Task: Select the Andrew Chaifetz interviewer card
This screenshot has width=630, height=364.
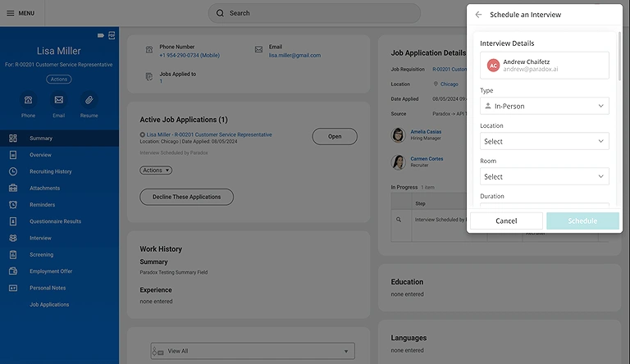Action: [545, 65]
